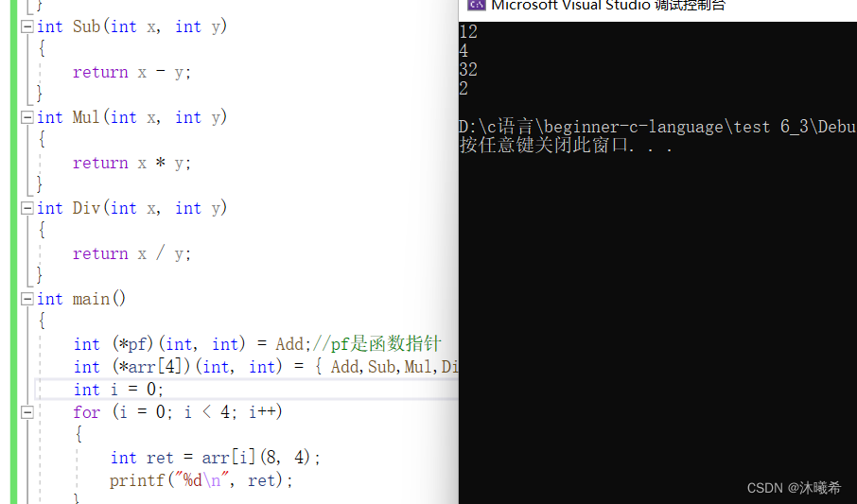
Task: Collapse the Mul function code block
Action: click(26, 117)
